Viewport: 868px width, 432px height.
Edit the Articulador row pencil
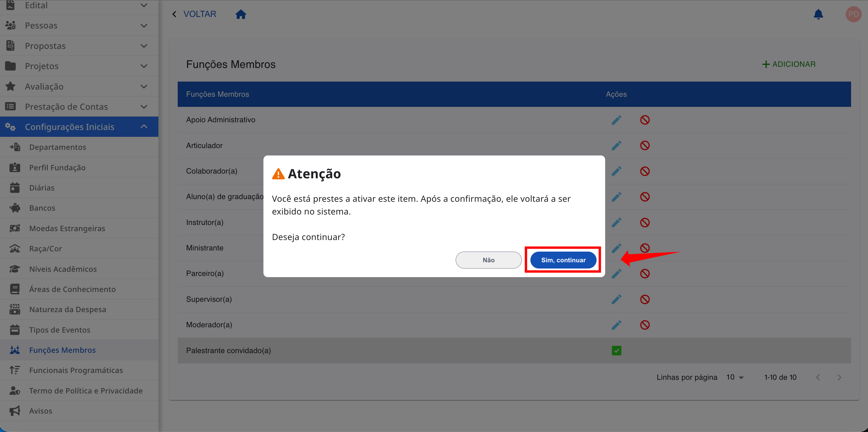pos(616,146)
